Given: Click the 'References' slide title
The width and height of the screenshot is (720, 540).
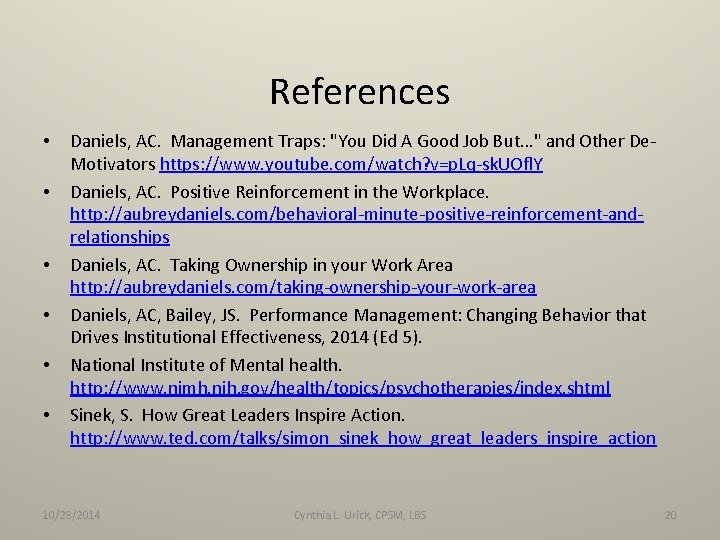Looking at the screenshot, I should [x=360, y=91].
